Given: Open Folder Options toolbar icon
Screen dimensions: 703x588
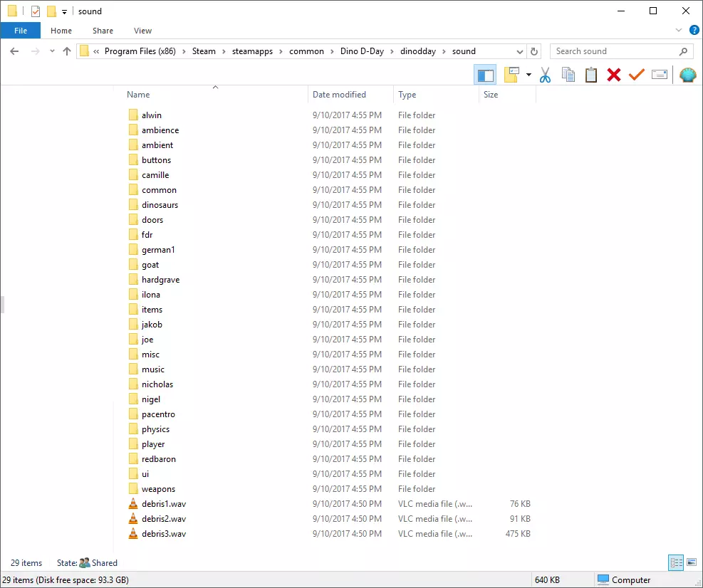Looking at the screenshot, I should tap(511, 75).
